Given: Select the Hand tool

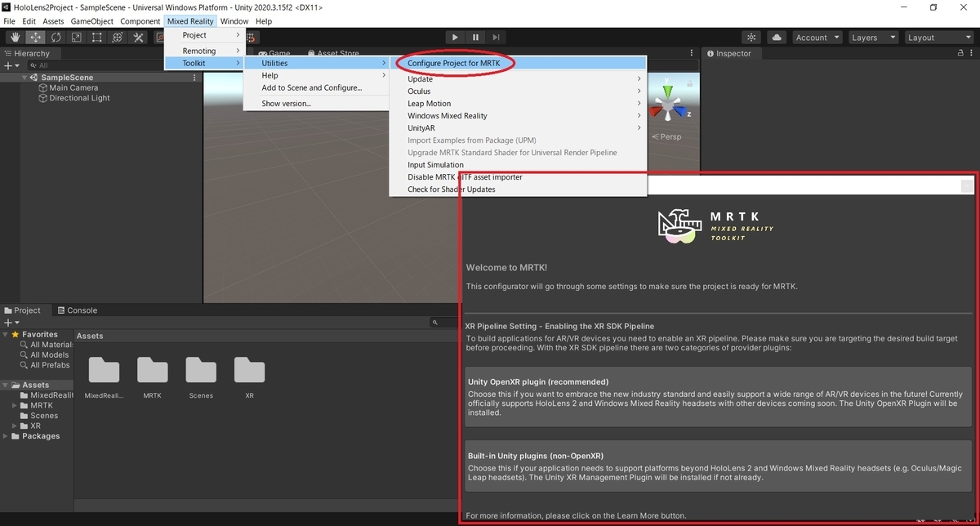Looking at the screenshot, I should 16,37.
